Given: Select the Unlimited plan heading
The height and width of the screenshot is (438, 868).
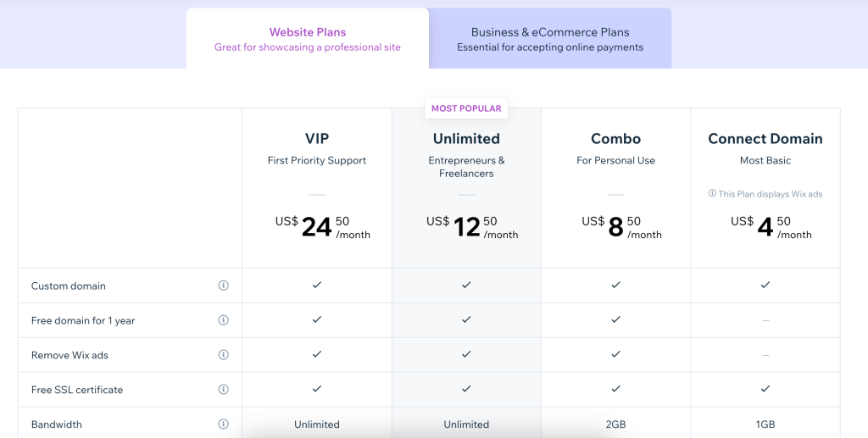Looking at the screenshot, I should point(466,139).
